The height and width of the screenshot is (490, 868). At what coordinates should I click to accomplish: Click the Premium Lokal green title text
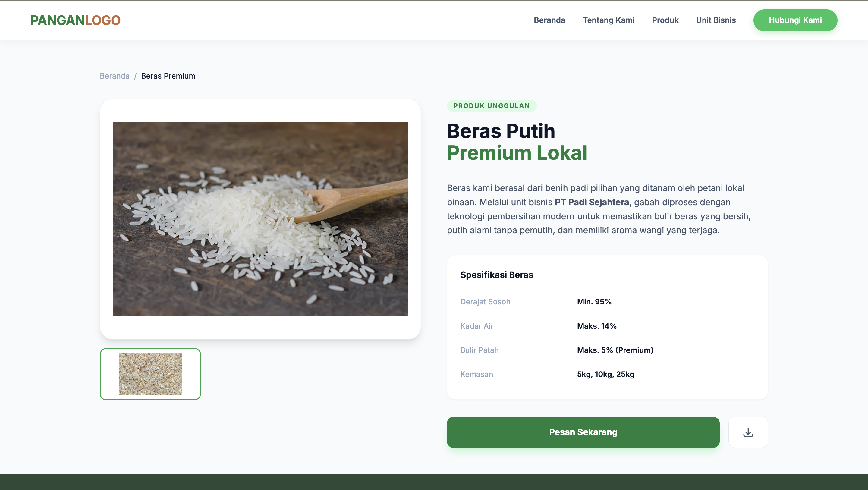517,153
